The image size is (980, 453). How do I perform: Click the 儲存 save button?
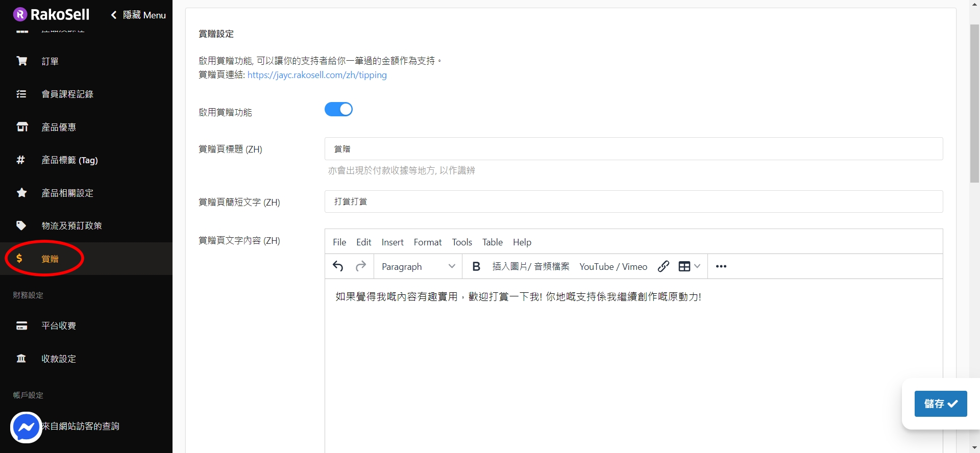[940, 404]
